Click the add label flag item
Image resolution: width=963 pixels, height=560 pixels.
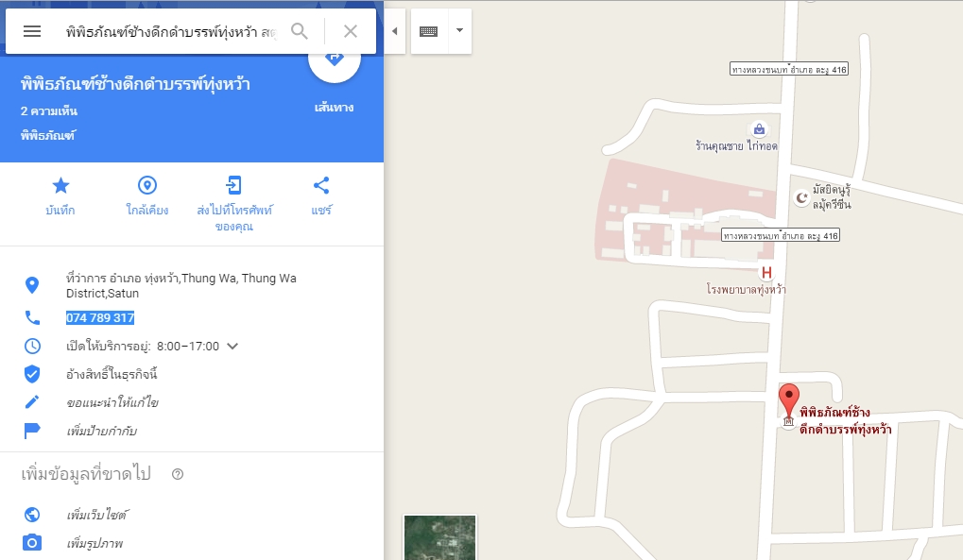coord(101,431)
